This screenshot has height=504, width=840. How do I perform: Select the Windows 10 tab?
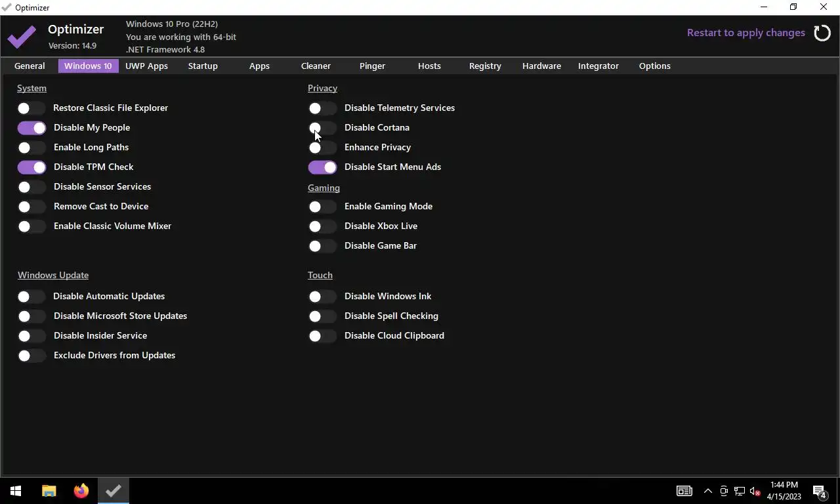(x=88, y=66)
